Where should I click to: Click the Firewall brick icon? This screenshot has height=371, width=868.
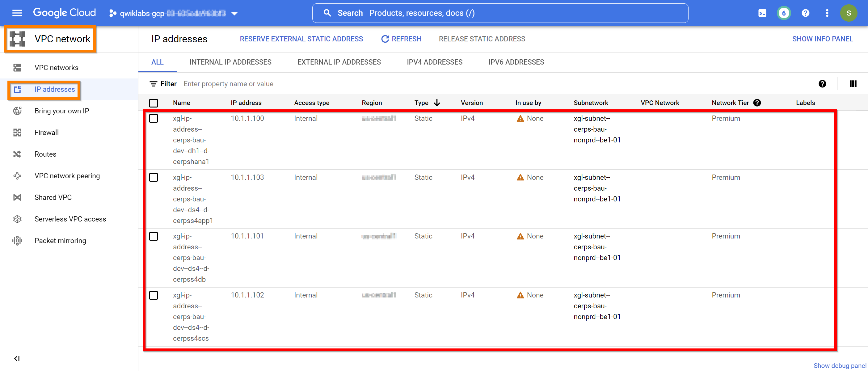click(17, 133)
